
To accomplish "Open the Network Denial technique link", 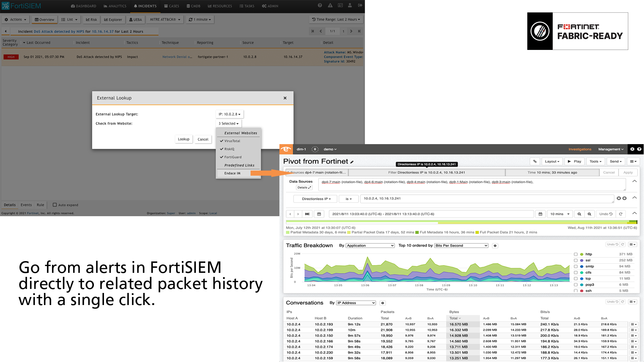I will [177, 57].
